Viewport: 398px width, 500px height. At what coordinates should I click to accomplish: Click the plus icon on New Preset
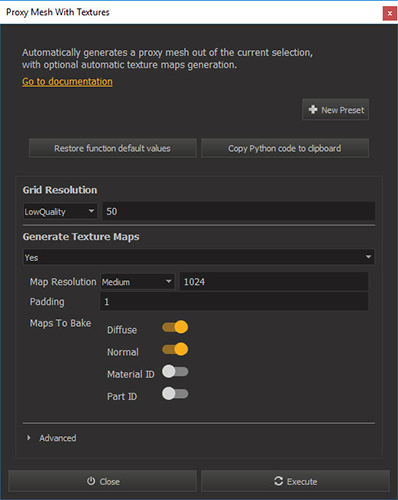tap(313, 109)
